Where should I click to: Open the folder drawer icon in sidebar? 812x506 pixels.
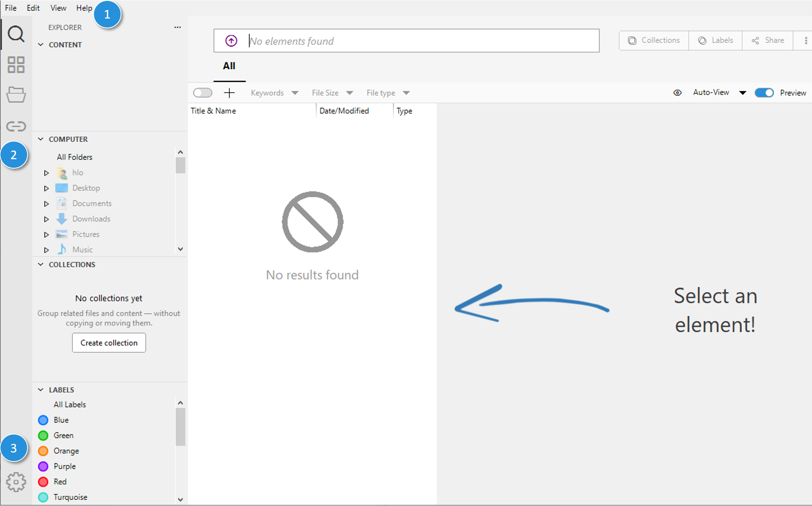tap(16, 95)
